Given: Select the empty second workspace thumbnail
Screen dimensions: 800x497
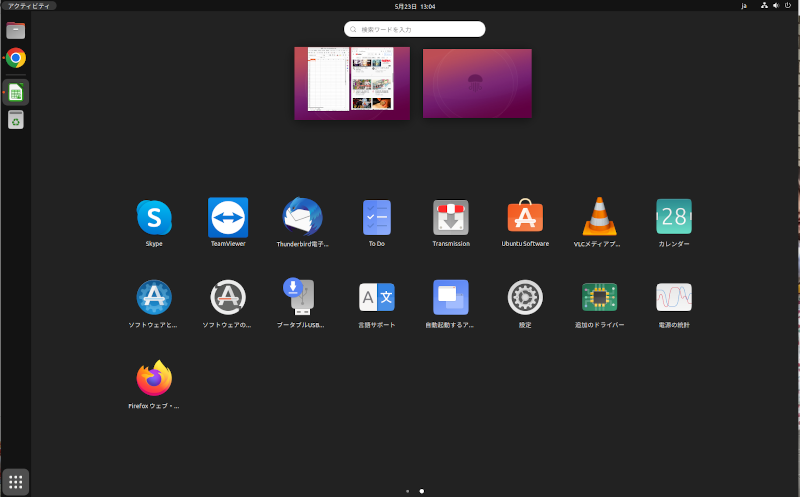Looking at the screenshot, I should click(x=477, y=83).
